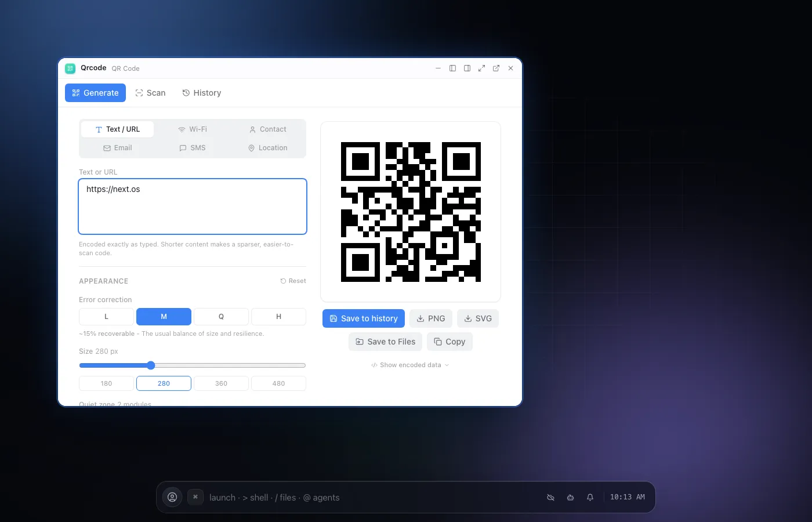Copy the QR code image
The height and width of the screenshot is (522, 812).
tap(449, 342)
